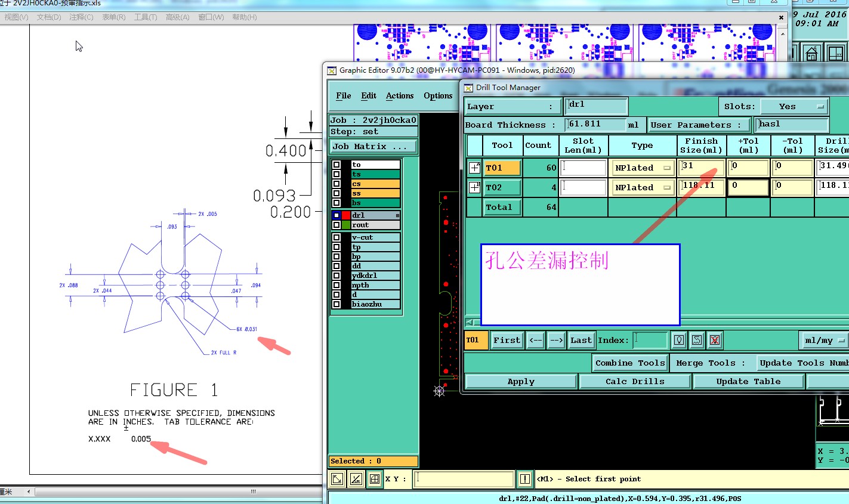Screen dimensions: 849x504
Task: Click the User Parameters button
Action: [699, 125]
